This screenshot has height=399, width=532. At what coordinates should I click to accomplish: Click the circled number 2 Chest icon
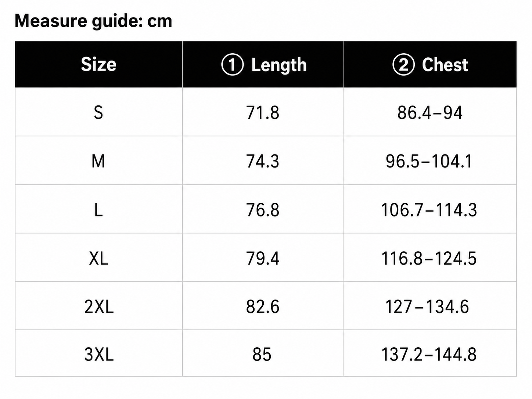click(403, 65)
